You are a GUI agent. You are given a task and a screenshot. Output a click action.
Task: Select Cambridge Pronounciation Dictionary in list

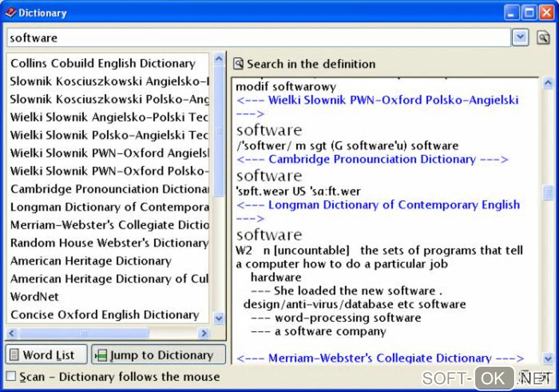pyautogui.click(x=107, y=189)
